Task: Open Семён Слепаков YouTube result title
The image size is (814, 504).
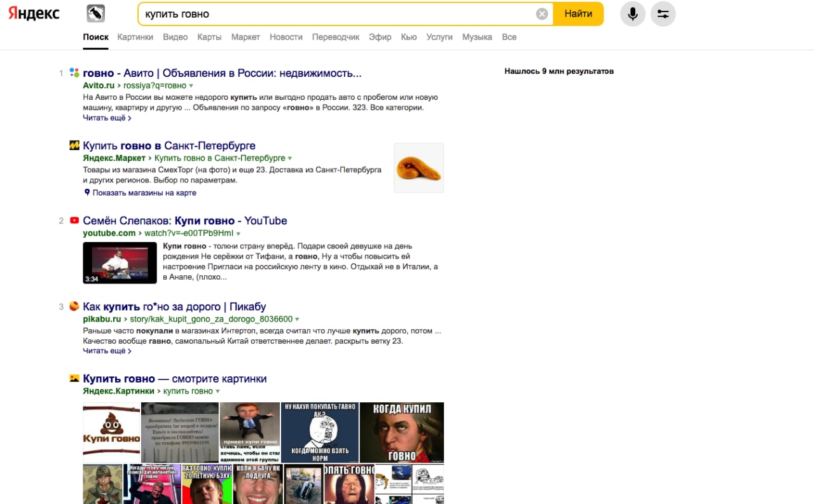Action: tap(185, 221)
